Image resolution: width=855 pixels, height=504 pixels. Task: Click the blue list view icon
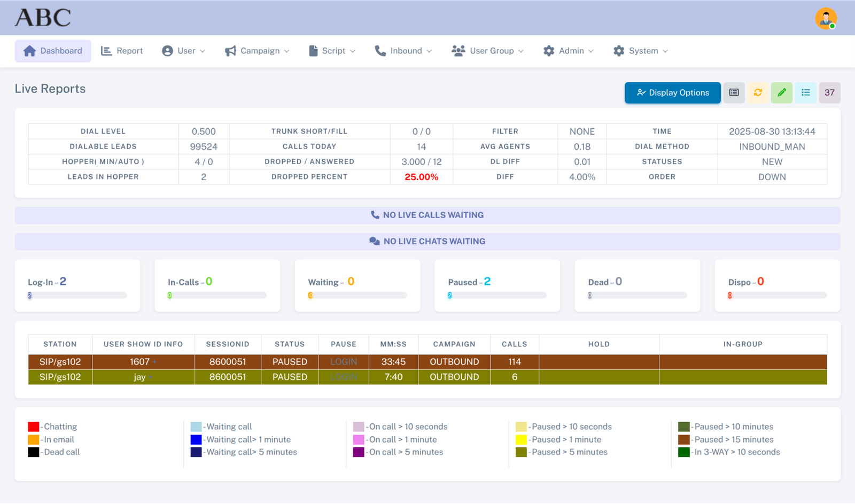805,92
